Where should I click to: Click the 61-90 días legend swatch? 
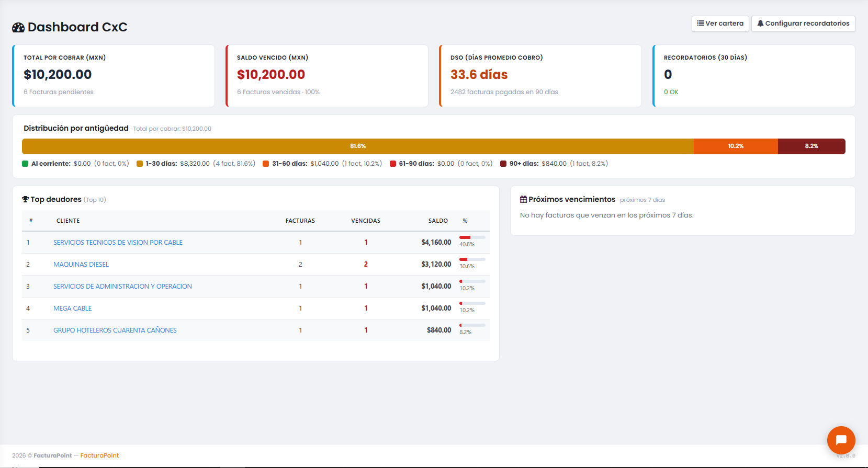[x=393, y=164]
